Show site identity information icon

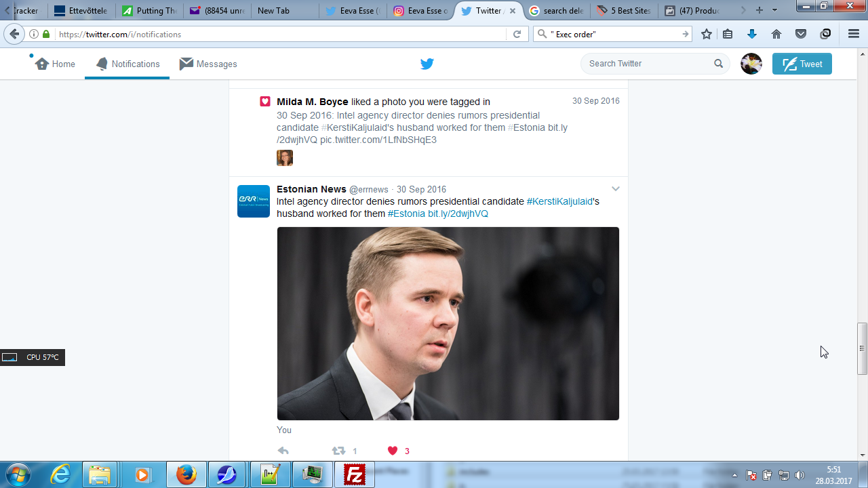click(x=34, y=34)
